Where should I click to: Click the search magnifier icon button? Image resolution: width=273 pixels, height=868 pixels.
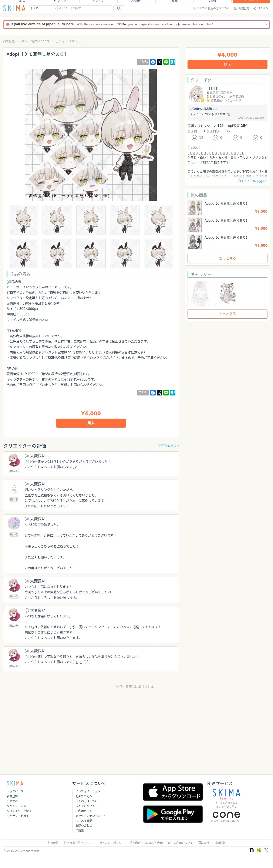[119, 8]
